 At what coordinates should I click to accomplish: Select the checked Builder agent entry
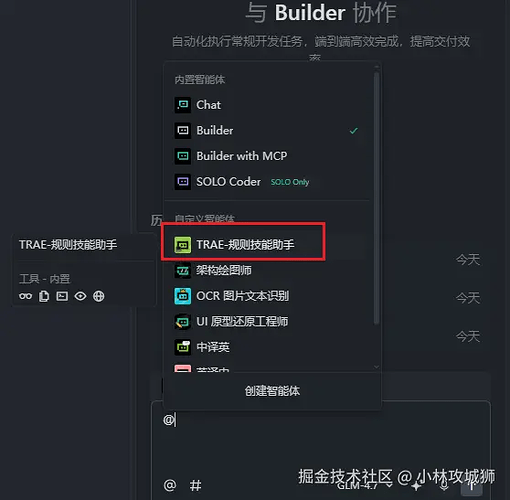267,131
